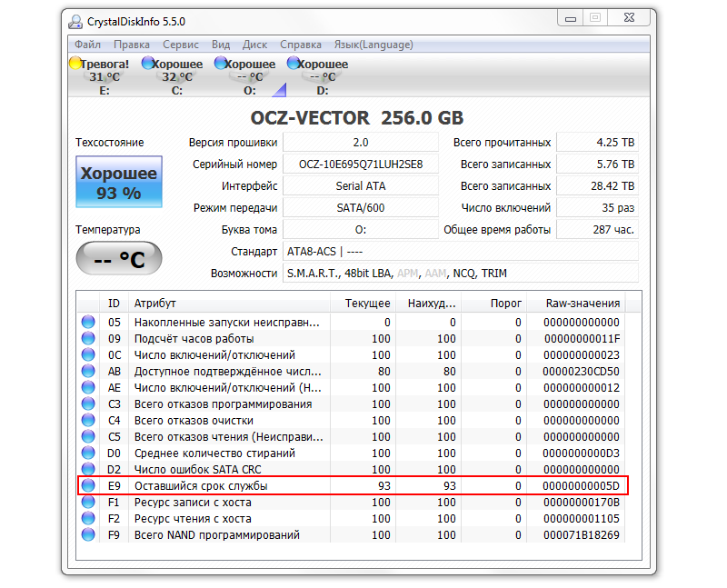Screen dimensions: 727x588
Task: Click raw value 000071B18269
Action: 581,534
